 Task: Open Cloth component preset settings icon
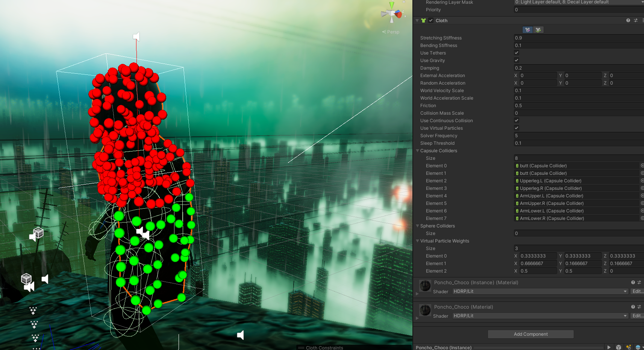636,20
